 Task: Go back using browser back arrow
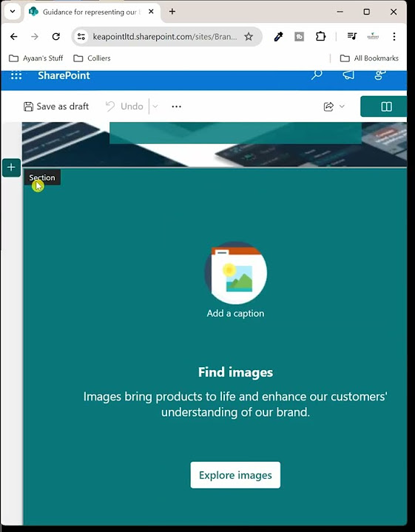click(13, 36)
